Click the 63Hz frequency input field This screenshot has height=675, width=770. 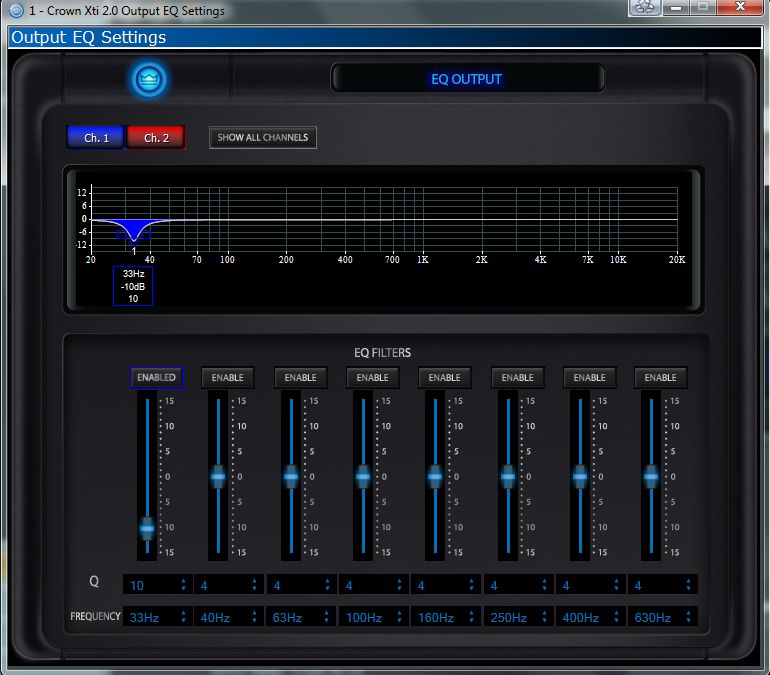click(x=295, y=618)
